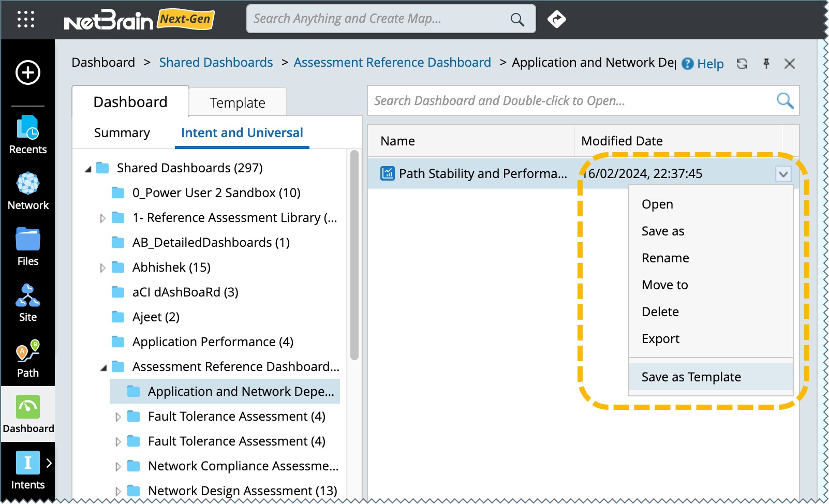
Task: Collapse the Shared Dashboards tree node
Action: click(88, 169)
